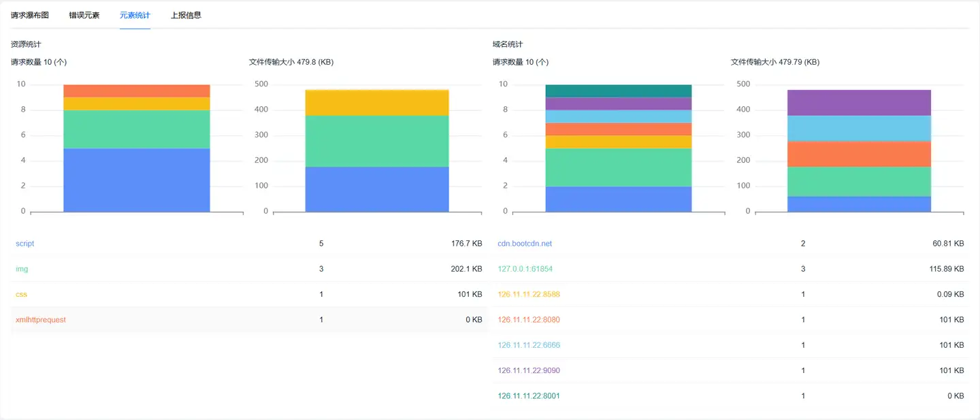Click orange xmlhttprequest segment in resource request chart
Image resolution: width=980 pixels, height=420 pixels.
tap(137, 91)
